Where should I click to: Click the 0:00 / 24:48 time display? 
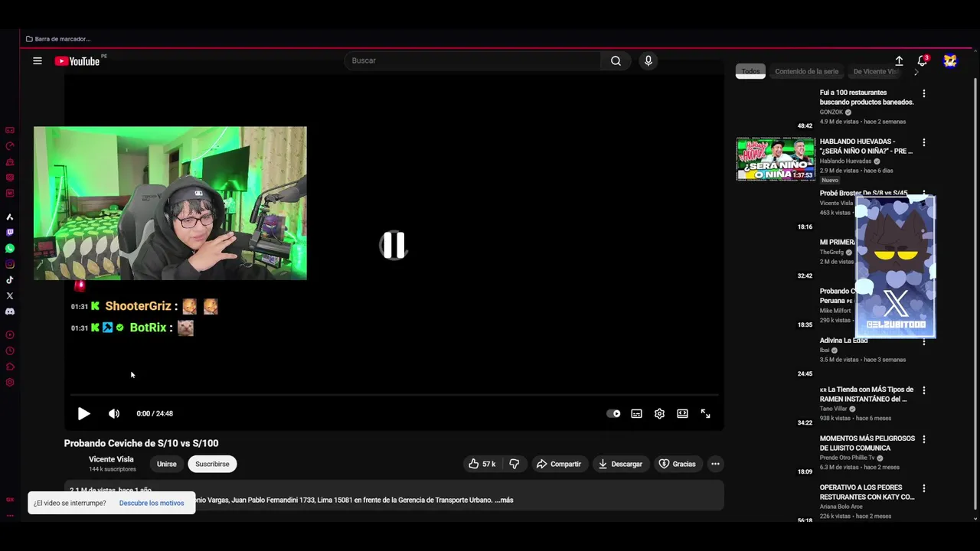coord(155,413)
